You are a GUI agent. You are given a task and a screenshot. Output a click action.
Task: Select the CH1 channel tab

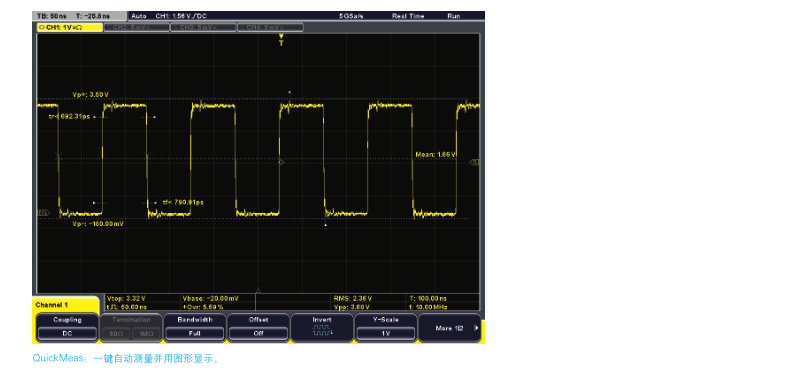tap(70, 28)
